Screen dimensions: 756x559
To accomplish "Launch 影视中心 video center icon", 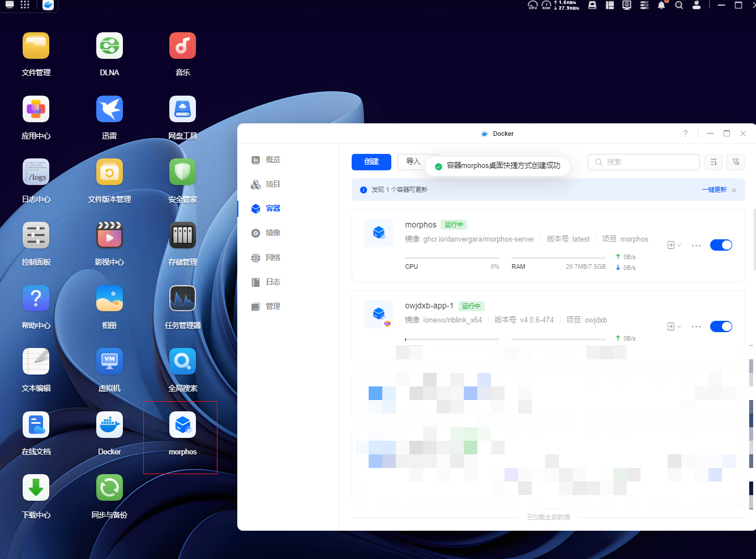I will tap(109, 235).
